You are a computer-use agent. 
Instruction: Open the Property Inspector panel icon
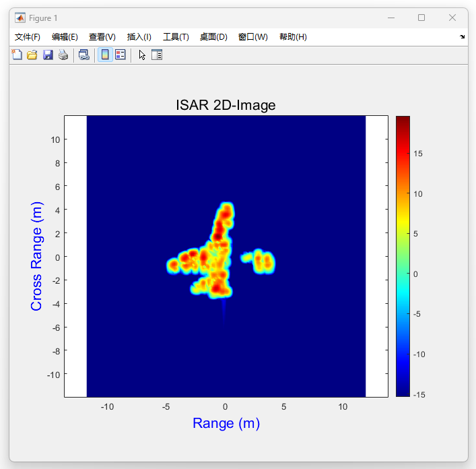point(157,55)
